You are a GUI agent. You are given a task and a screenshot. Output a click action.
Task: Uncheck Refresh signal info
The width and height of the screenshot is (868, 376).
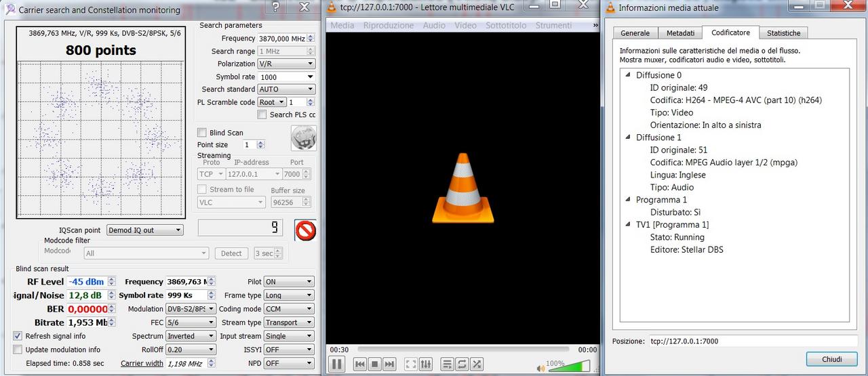pos(18,336)
